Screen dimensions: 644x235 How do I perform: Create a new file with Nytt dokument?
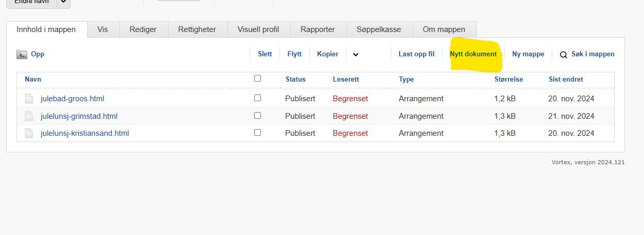(x=473, y=54)
